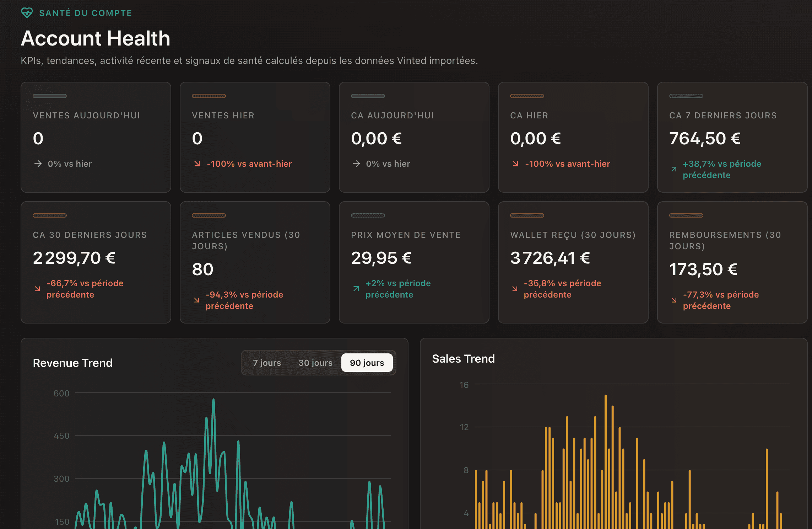812x529 pixels.
Task: Click the flat arrow icon in Ventes aujourd'hui card
Action: [x=38, y=164]
